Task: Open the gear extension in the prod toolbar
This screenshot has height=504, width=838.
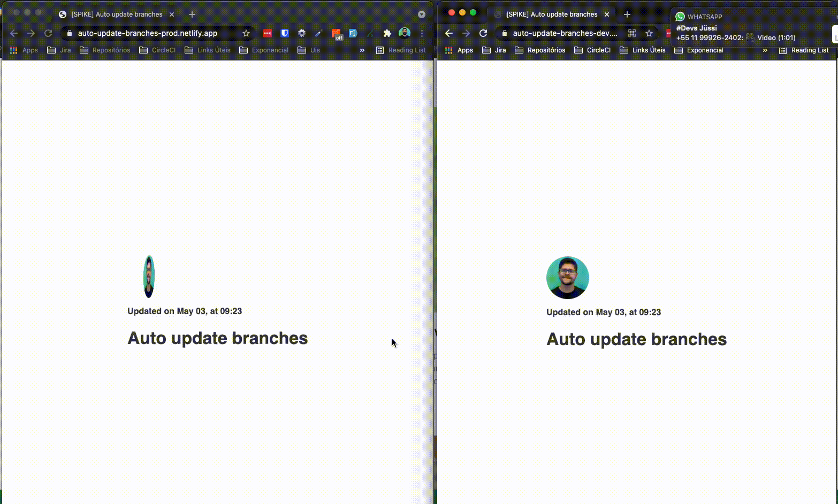Action: pyautogui.click(x=302, y=33)
